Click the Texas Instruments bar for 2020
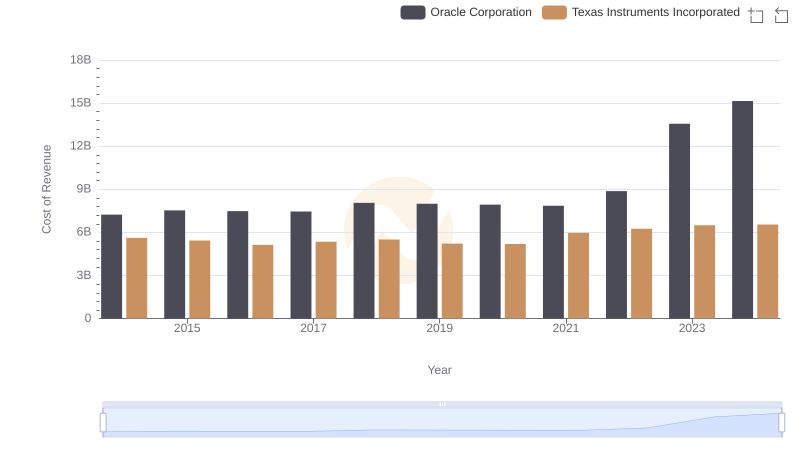Image resolution: width=800 pixels, height=461 pixels. pyautogui.click(x=515, y=281)
